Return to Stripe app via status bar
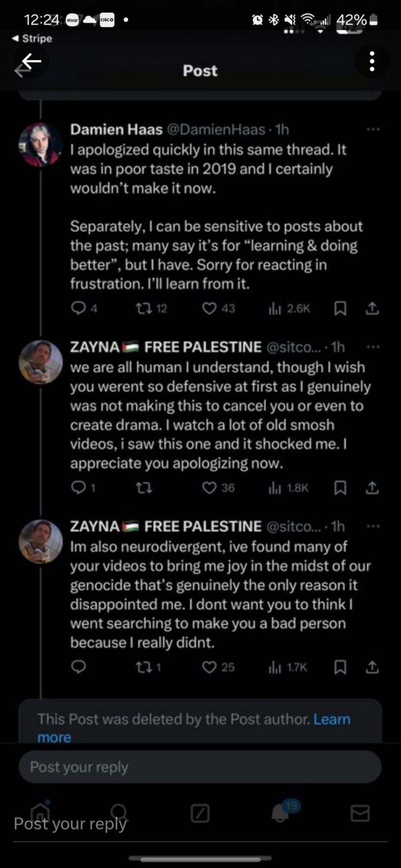The height and width of the screenshot is (868, 401). point(33,39)
